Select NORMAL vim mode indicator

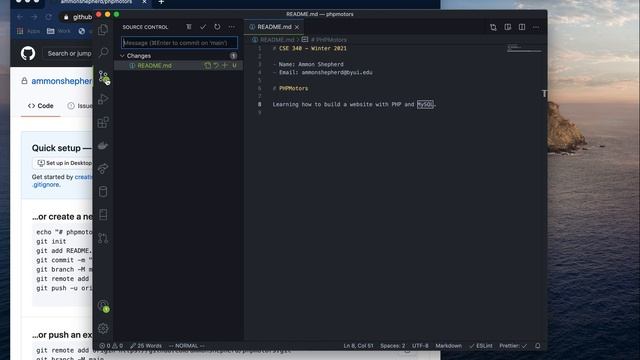(187, 346)
